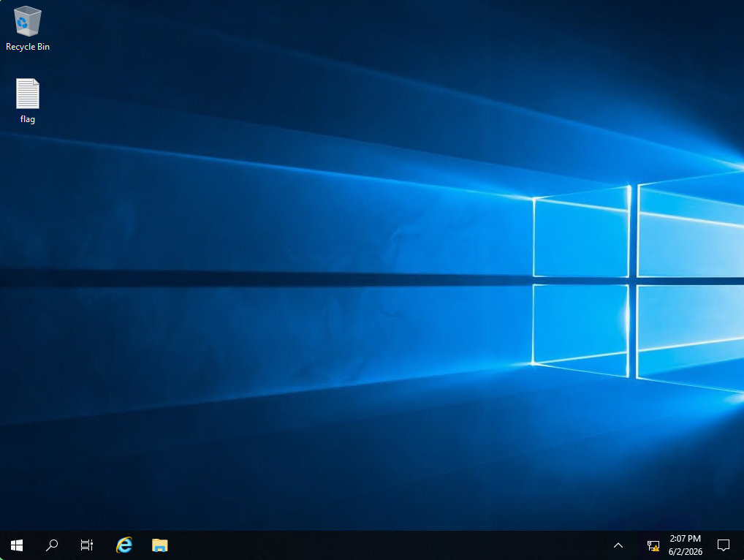Click the network status tray icon
This screenshot has width=744, height=560.
click(x=653, y=546)
